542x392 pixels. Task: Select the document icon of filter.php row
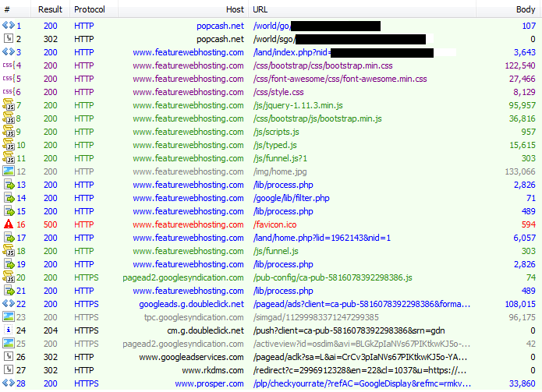coord(9,197)
